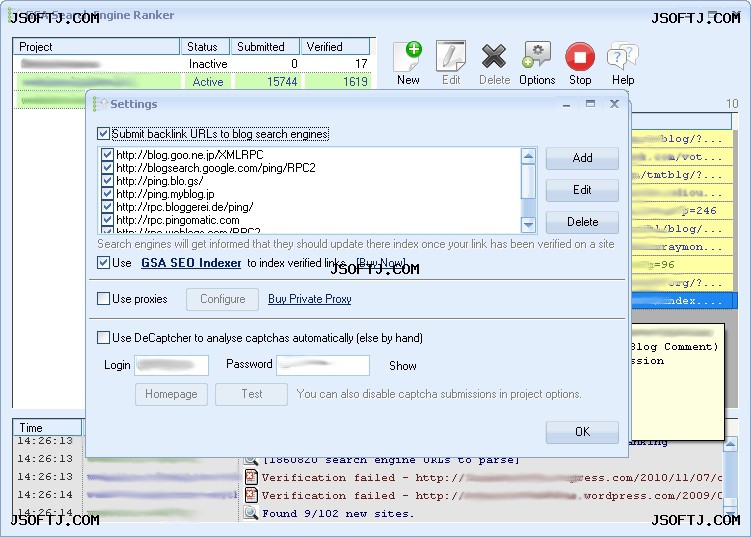Toggle 'Submit backlink URLs to blog search engines'
This screenshot has height=537, width=751.
click(103, 134)
